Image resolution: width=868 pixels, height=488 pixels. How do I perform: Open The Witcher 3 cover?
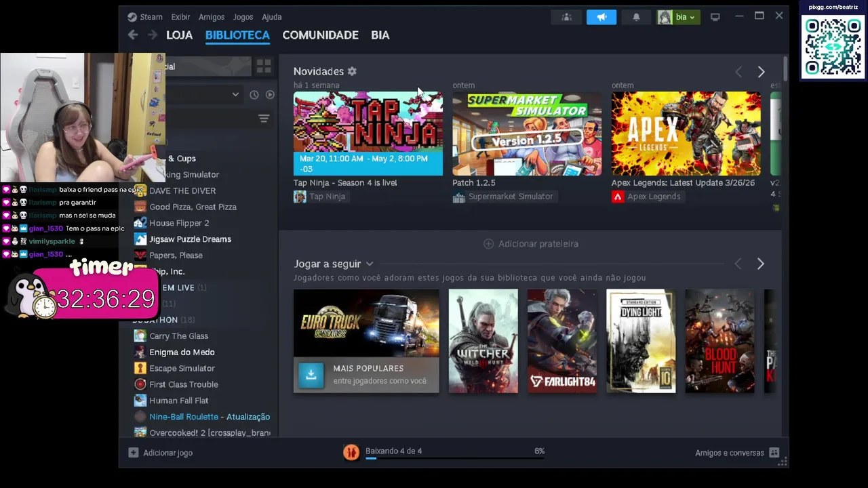(x=483, y=341)
